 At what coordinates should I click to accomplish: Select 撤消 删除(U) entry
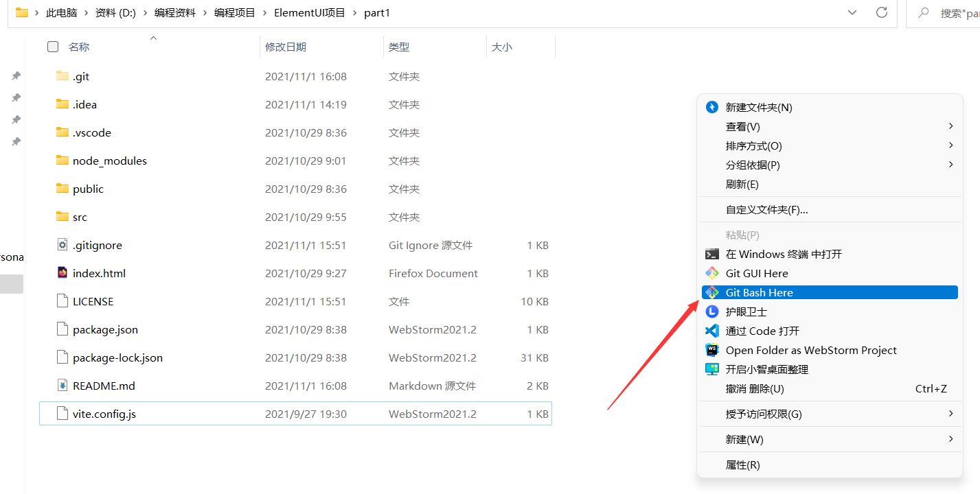point(830,388)
